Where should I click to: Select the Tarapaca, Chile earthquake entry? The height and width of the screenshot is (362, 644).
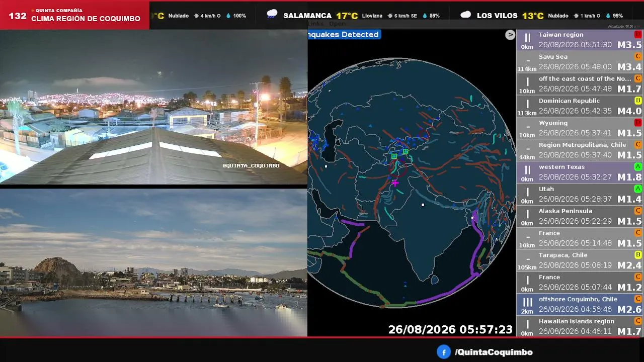pyautogui.click(x=580, y=260)
